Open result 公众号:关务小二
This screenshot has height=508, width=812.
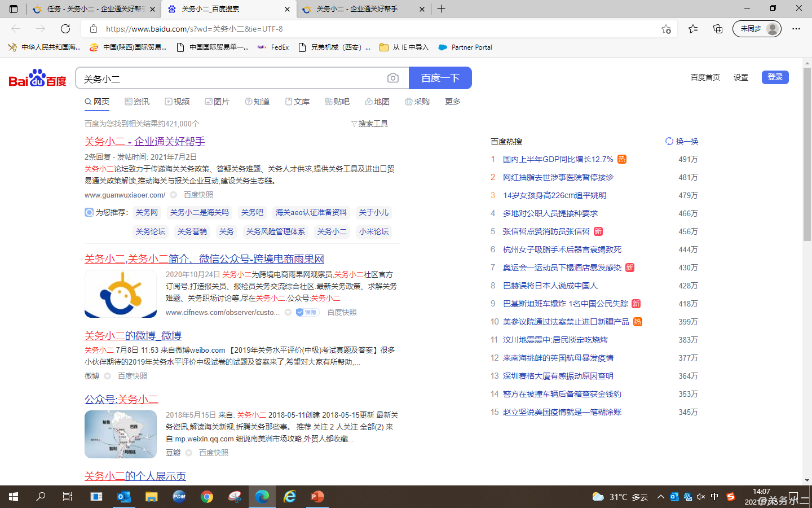point(121,400)
